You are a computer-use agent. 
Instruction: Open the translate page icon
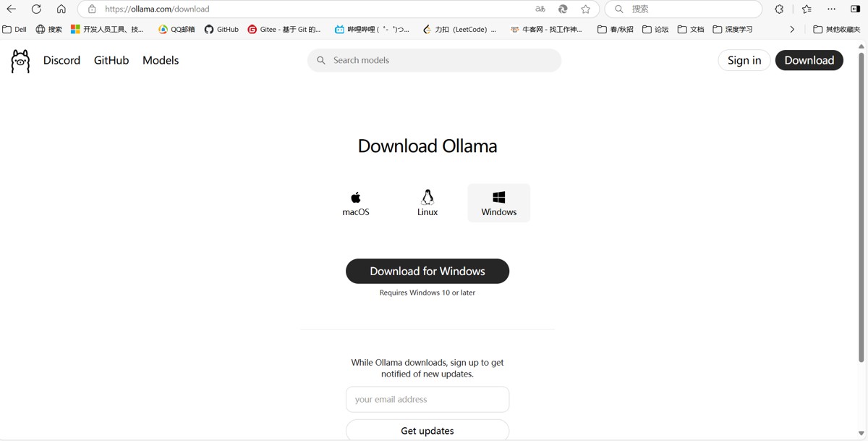point(540,9)
